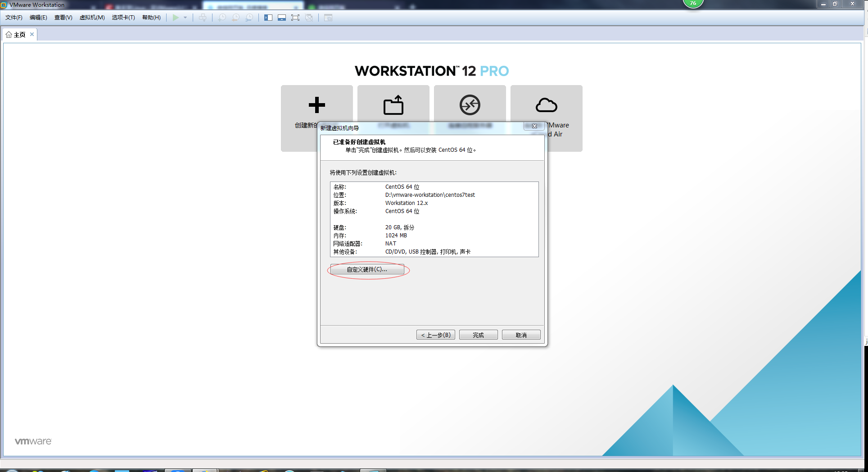This screenshot has height=472, width=868.
Task: Open the 帮助(H) menu
Action: click(151, 18)
